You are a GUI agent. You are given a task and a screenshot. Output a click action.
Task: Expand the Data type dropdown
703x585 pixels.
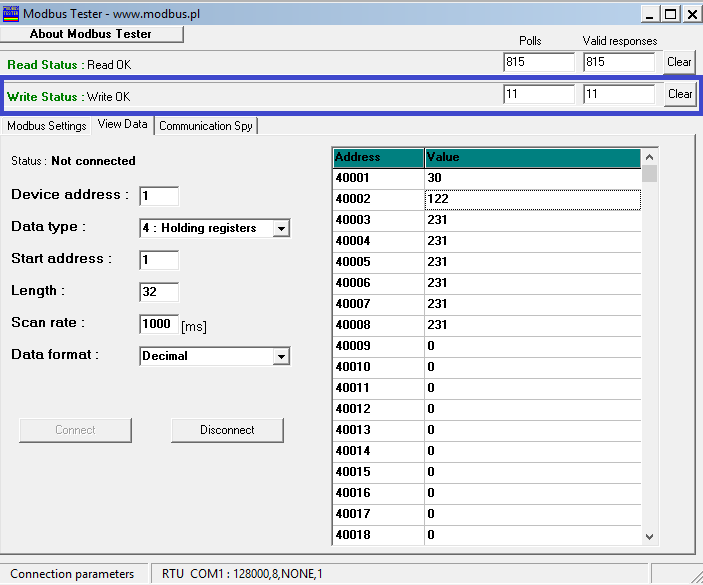coord(281,229)
